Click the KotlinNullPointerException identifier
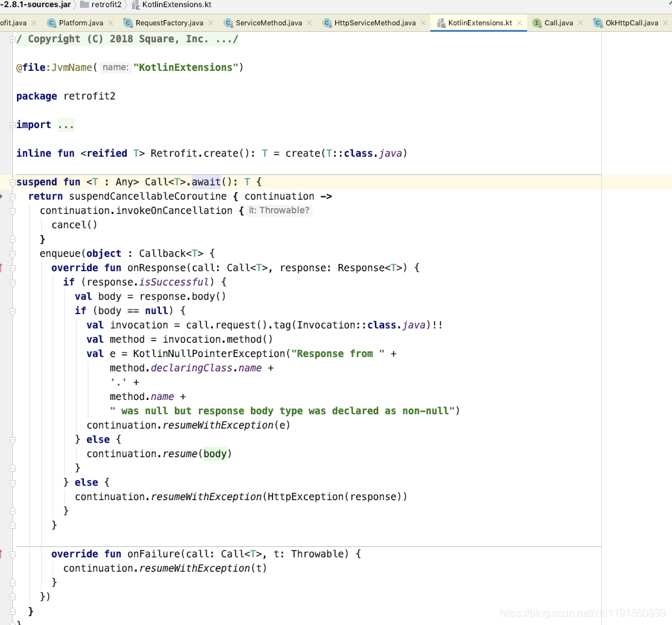The height and width of the screenshot is (625, 672). tap(209, 354)
